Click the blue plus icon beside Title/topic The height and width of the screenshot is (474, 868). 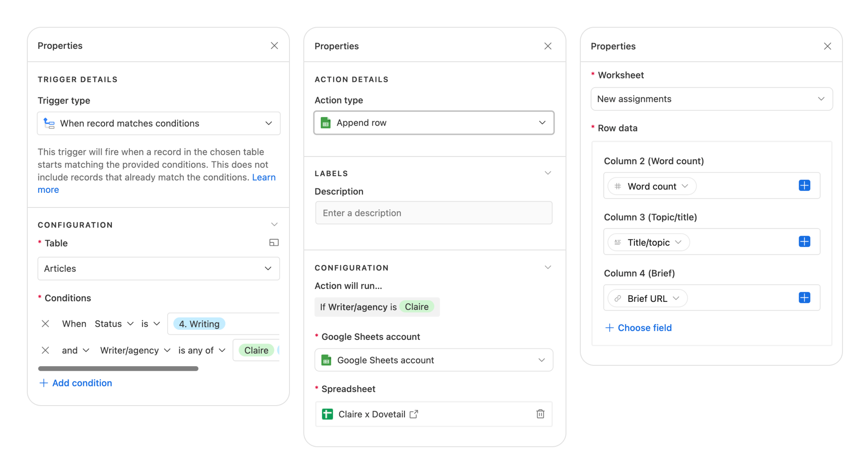click(x=804, y=241)
